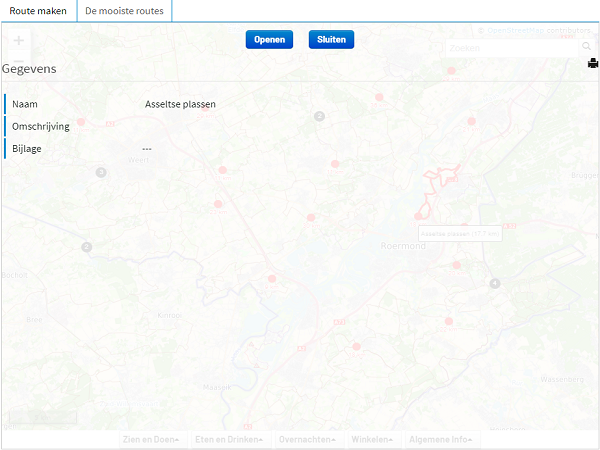This screenshot has width=600, height=450.
Task: Click the Omschrijving label
Action: point(41,126)
